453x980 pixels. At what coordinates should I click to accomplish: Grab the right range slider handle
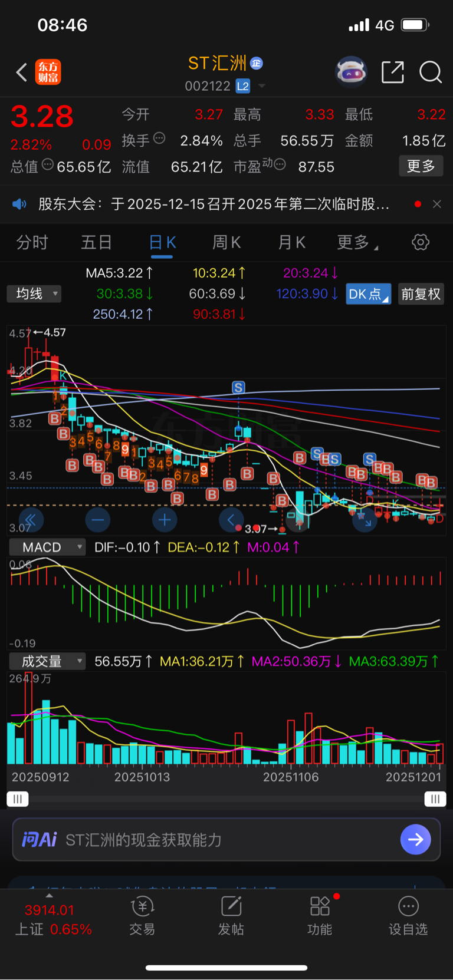pos(435,798)
